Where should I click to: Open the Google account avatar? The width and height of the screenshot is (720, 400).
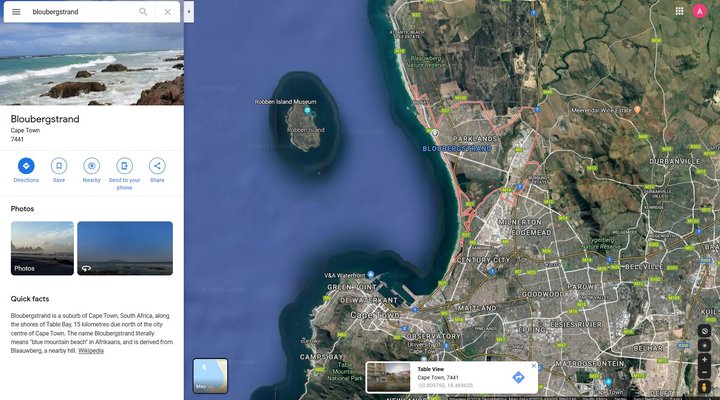699,11
